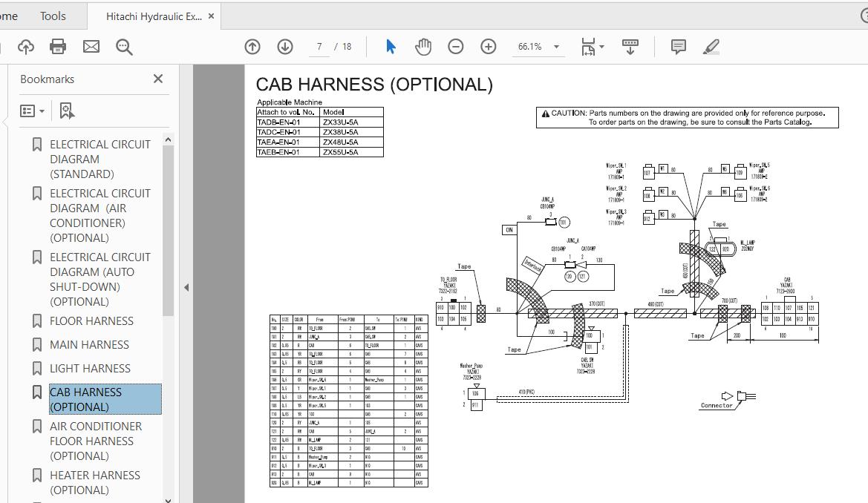
Task: Go to previous page arrow
Action: coord(252,47)
